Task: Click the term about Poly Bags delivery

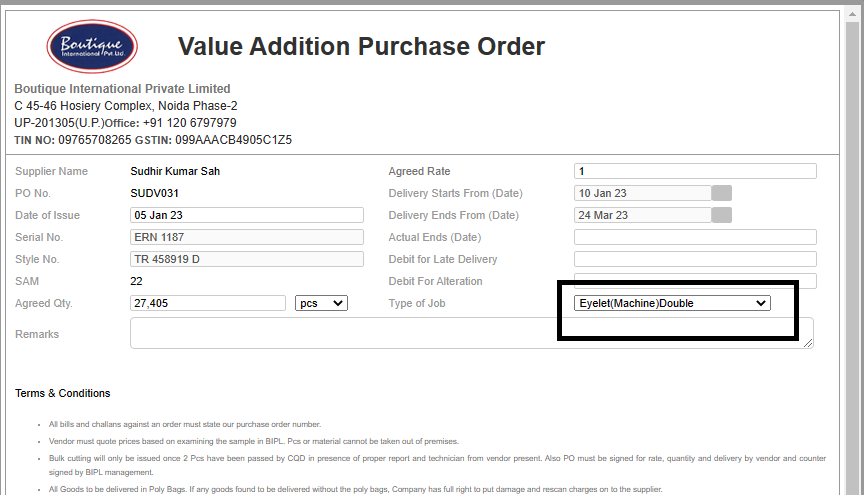Action: [x=355, y=489]
